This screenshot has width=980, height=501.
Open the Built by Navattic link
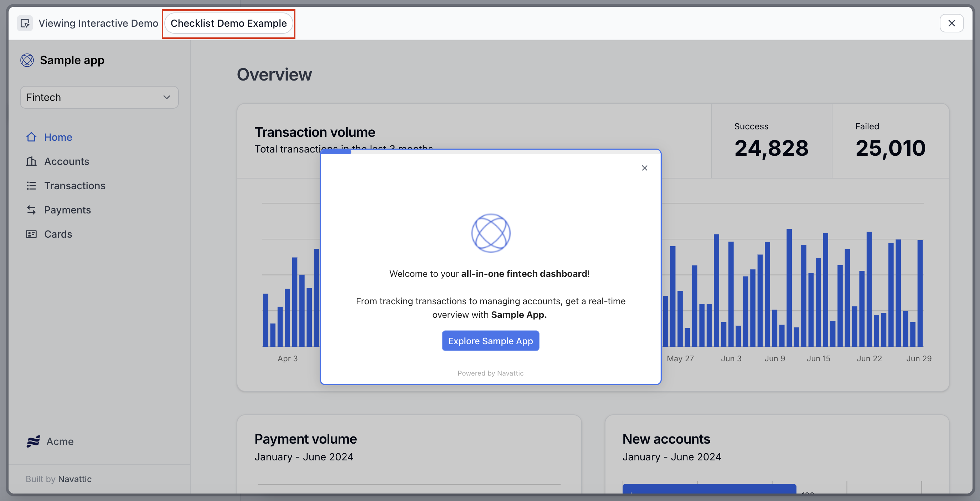coord(74,479)
